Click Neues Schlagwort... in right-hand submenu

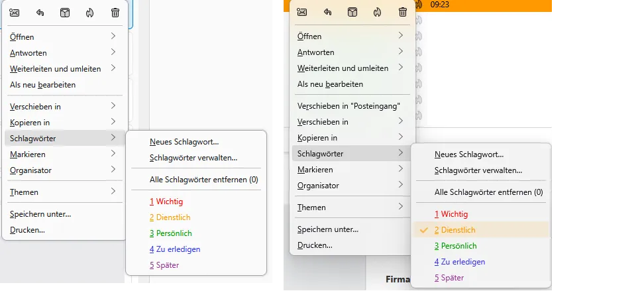[481, 155]
